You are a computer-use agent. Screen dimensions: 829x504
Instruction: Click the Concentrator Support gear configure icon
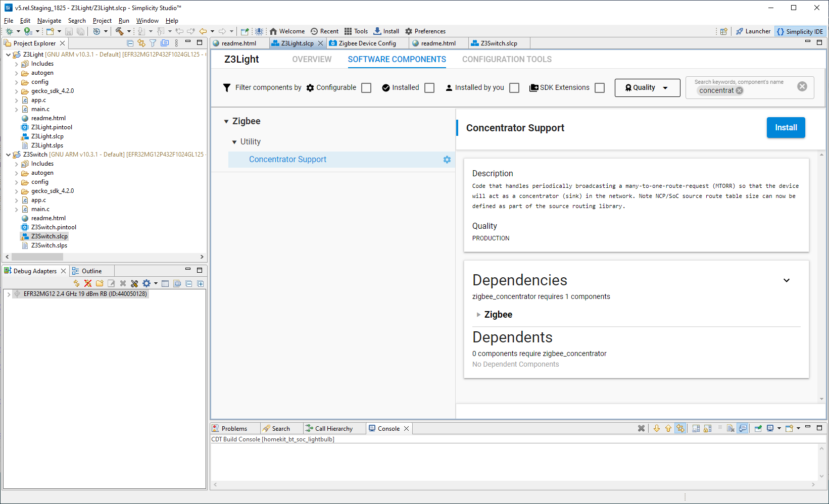click(447, 160)
